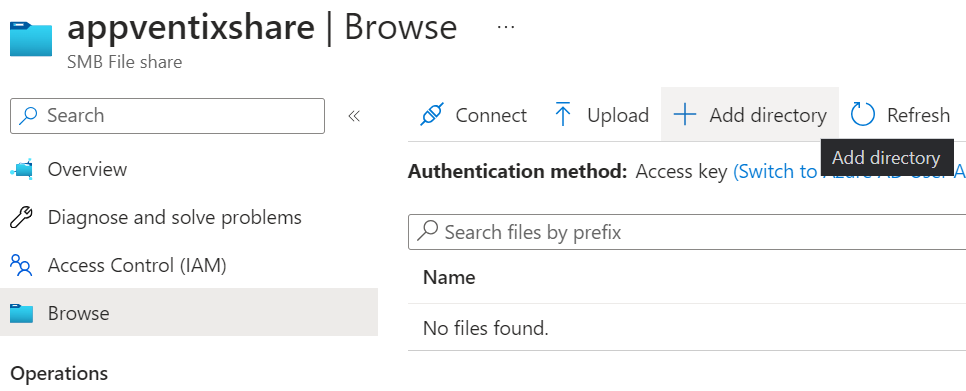The image size is (966, 391).
Task: Click the Access Control people icon
Action: (22, 265)
